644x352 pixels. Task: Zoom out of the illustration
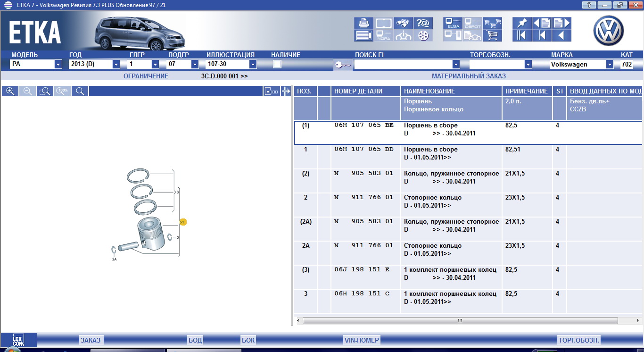(x=27, y=91)
